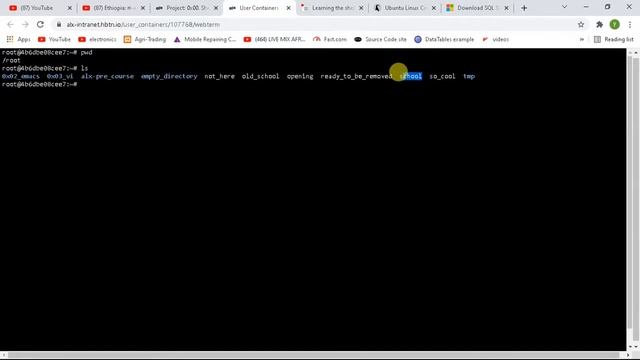Open the Fast.com bookmark
This screenshot has height=360, width=640.
(x=330, y=40)
